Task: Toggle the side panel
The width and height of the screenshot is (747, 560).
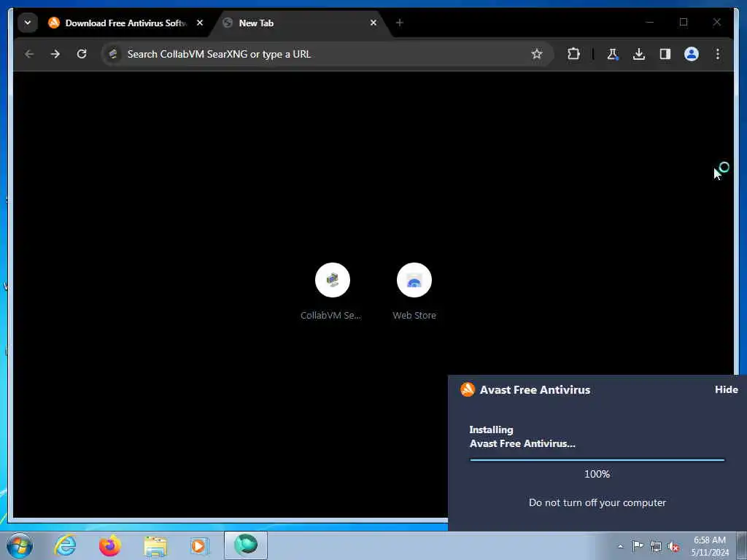Action: tap(665, 54)
